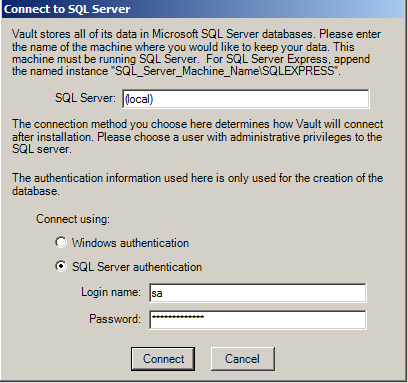
Task: Click the 'The connection method you choose' paragraph
Action: pyautogui.click(x=197, y=136)
